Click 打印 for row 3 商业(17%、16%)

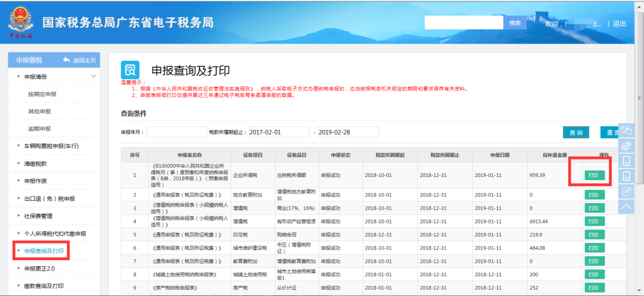(x=595, y=208)
